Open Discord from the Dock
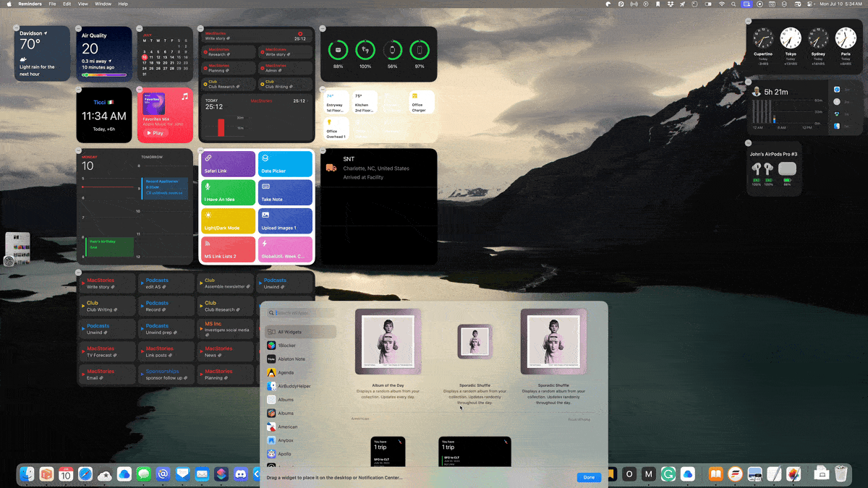868x488 pixels. (240, 474)
